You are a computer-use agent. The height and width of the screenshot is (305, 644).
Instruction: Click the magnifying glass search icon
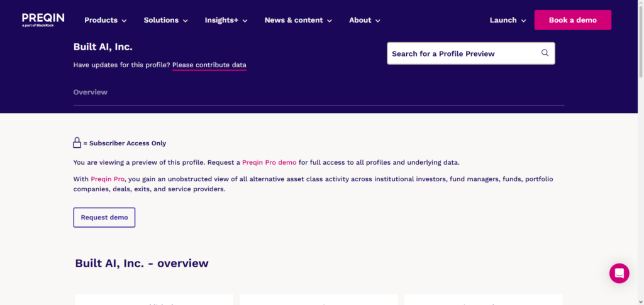coord(545,53)
